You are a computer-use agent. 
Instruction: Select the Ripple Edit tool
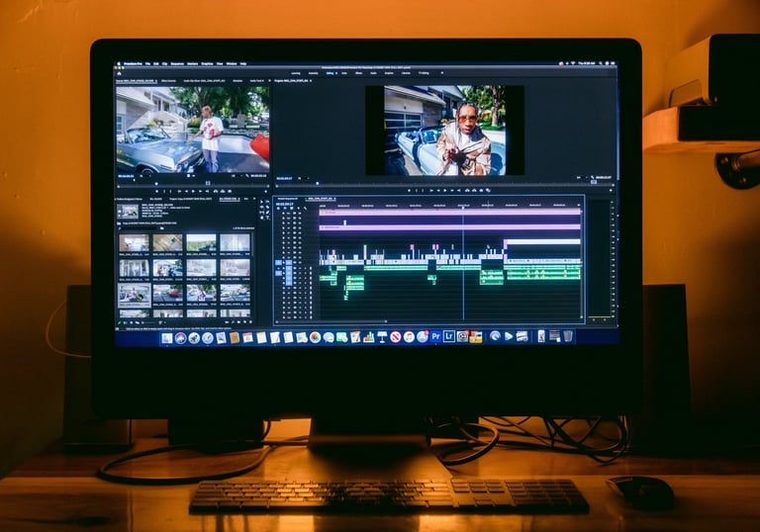(x=261, y=207)
